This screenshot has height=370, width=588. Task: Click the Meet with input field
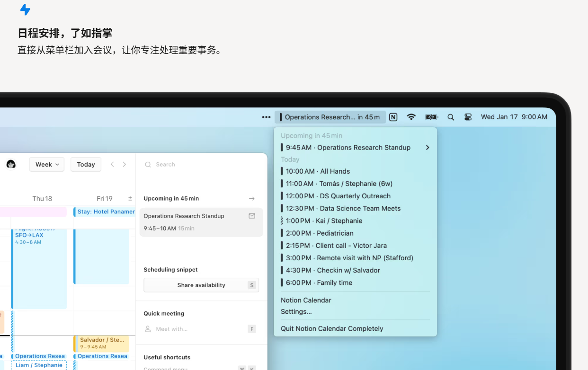click(180, 329)
